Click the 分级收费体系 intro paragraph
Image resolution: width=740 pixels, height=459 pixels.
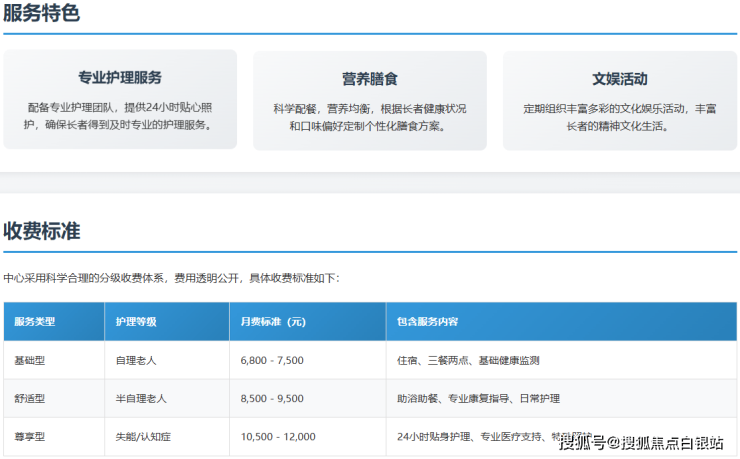[x=171, y=278]
